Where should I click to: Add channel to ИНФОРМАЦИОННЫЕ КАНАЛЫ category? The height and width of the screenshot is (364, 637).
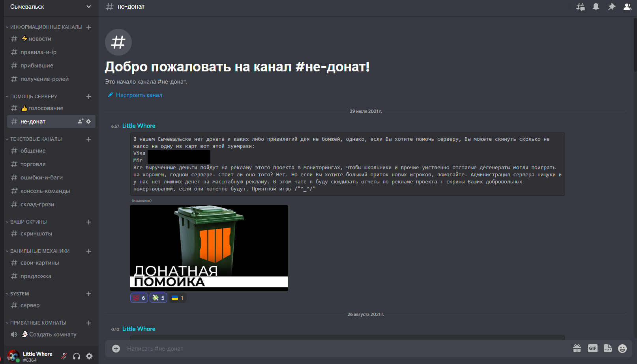point(89,27)
